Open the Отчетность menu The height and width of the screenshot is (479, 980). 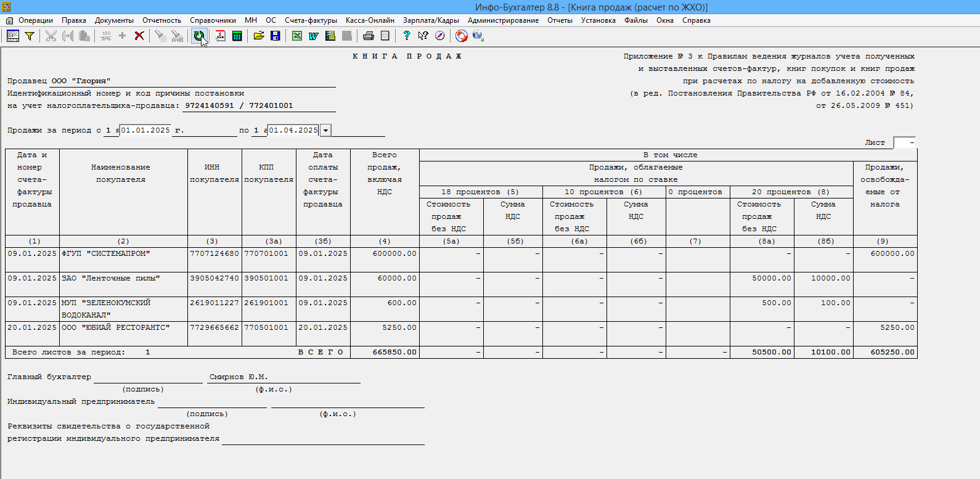(x=162, y=20)
